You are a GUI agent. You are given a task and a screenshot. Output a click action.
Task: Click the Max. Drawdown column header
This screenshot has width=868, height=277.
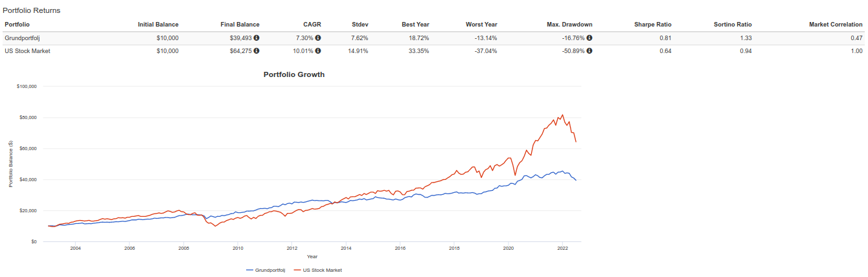[x=569, y=25]
